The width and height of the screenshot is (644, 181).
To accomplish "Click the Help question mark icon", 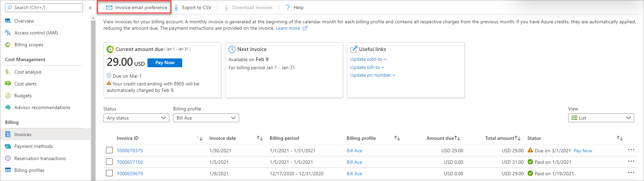I will pos(288,7).
